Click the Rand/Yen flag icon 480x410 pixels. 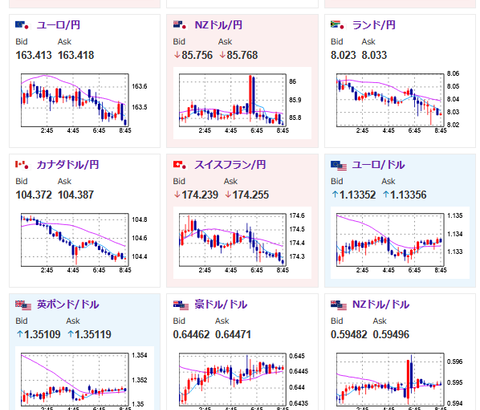click(x=337, y=25)
